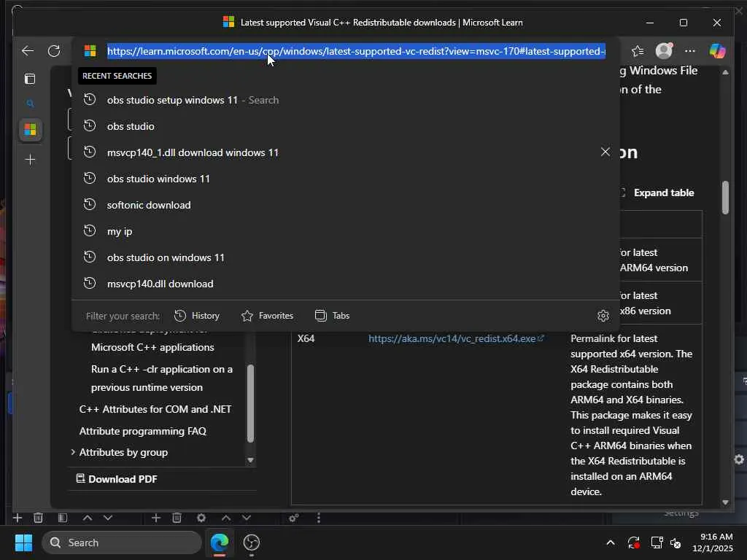
Task: Open source properties gear in OBS window
Action: tap(201, 518)
